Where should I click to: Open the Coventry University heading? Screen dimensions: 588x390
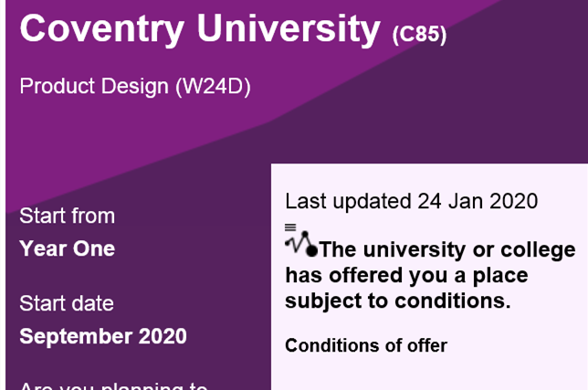199,28
